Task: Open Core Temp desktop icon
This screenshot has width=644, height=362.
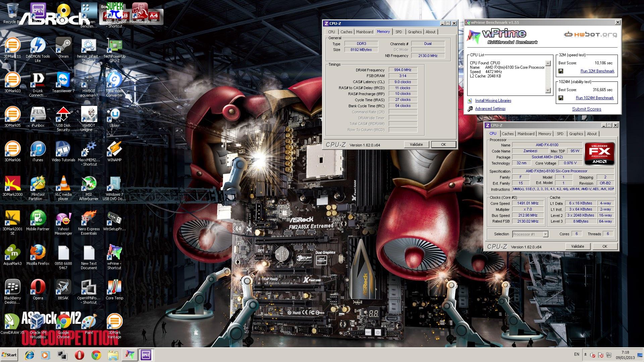Action: [x=114, y=290]
